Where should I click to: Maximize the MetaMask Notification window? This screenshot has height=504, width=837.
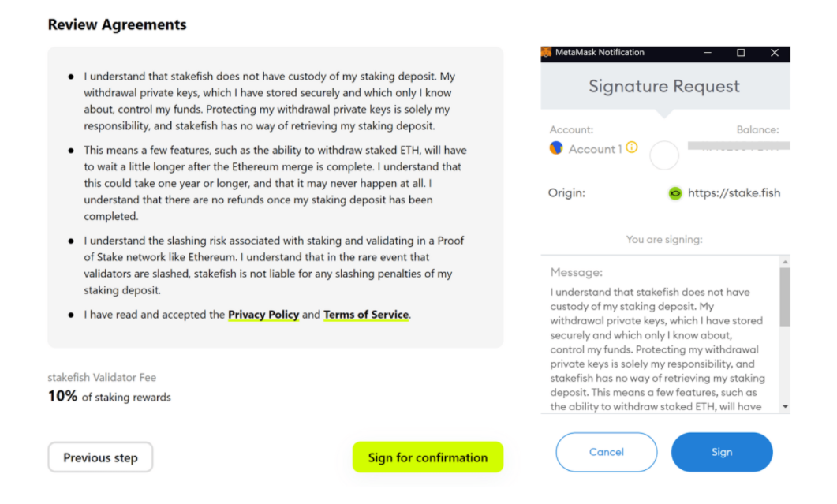741,53
